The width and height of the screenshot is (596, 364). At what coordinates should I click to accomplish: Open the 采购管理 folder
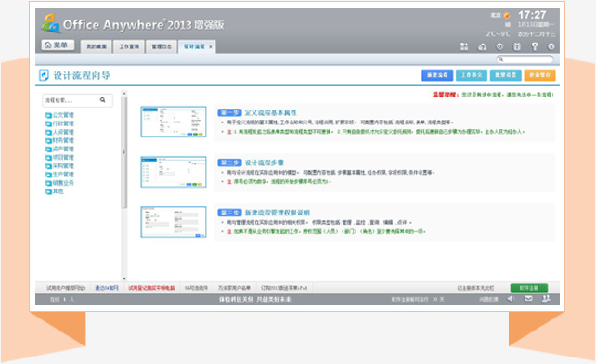(63, 166)
